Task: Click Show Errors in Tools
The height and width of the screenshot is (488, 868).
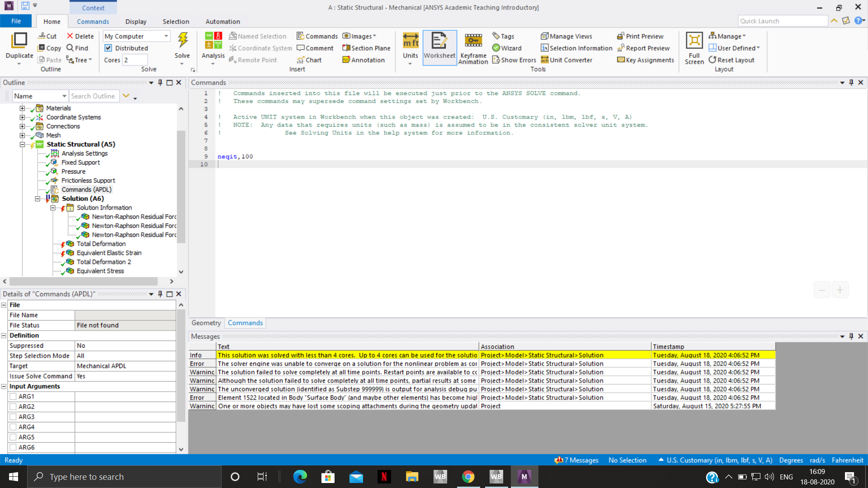Action: 514,60
